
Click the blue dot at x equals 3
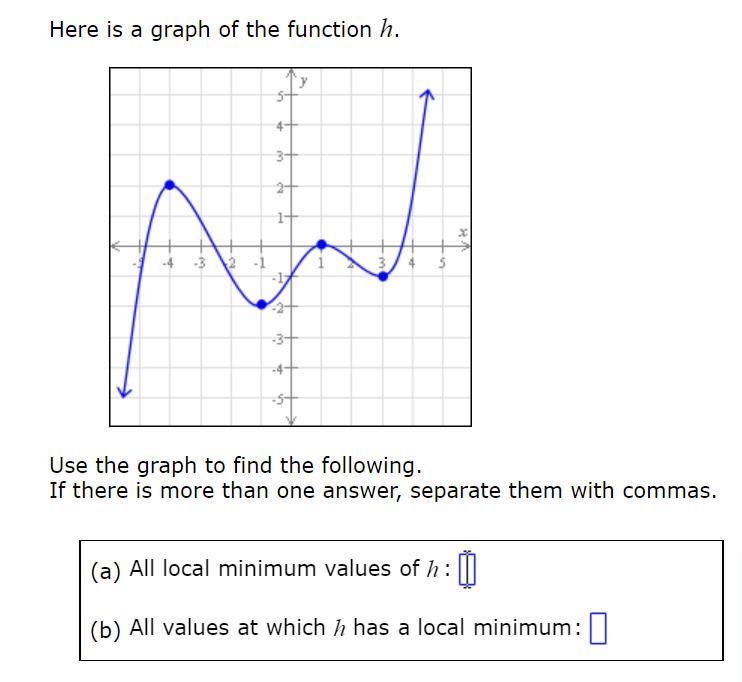pyautogui.click(x=383, y=276)
